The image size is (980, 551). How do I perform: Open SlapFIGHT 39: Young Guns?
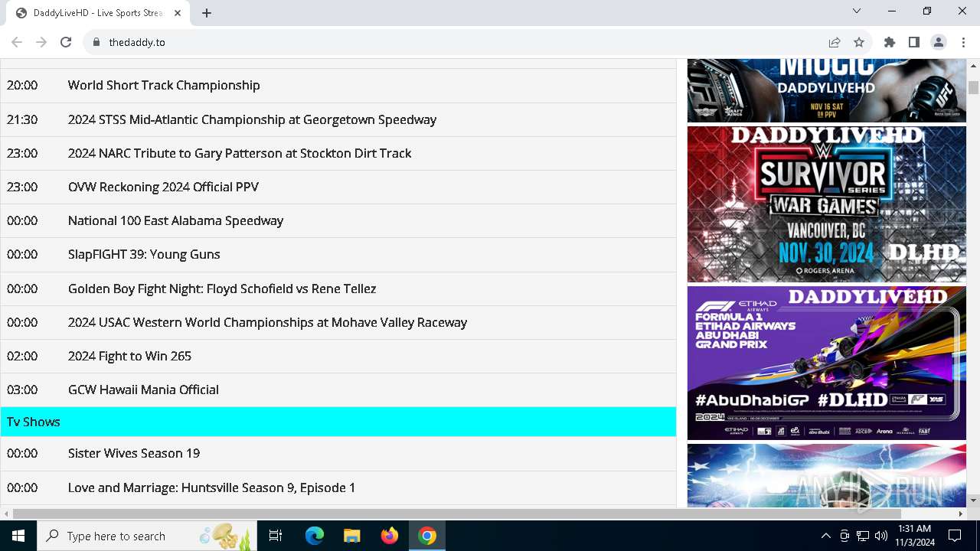pos(144,254)
